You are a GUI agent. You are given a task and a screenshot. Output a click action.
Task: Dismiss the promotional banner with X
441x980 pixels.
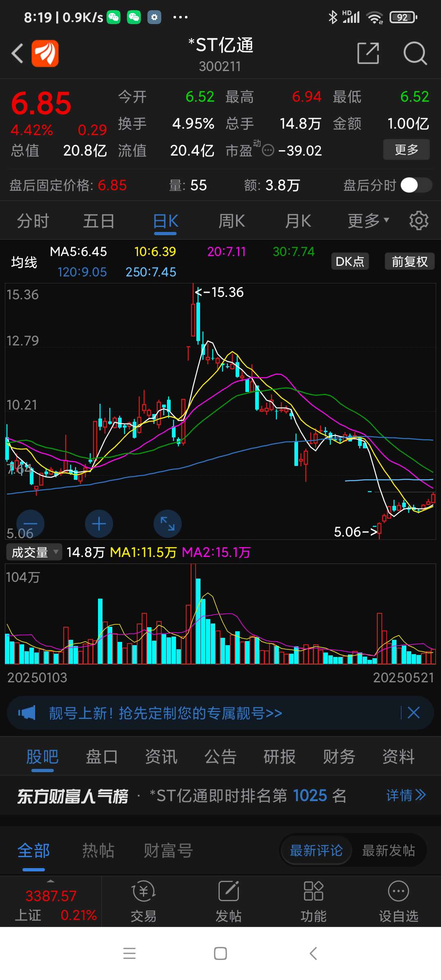414,713
